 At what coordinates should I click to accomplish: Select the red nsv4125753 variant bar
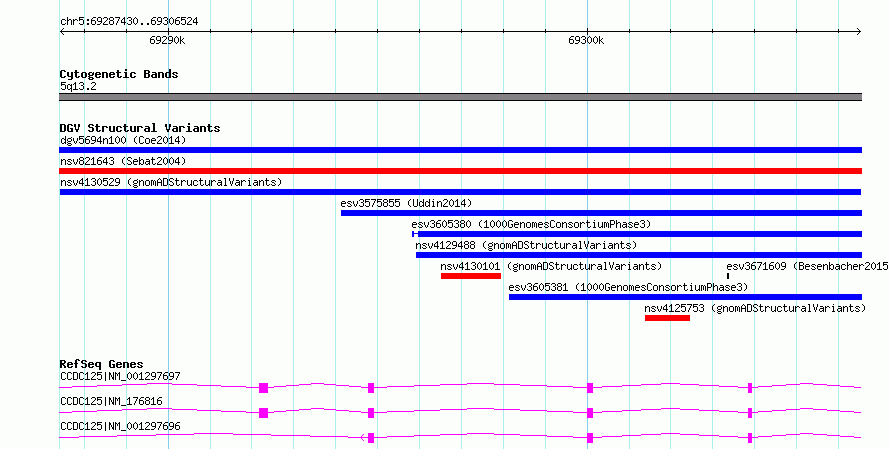tap(668, 318)
